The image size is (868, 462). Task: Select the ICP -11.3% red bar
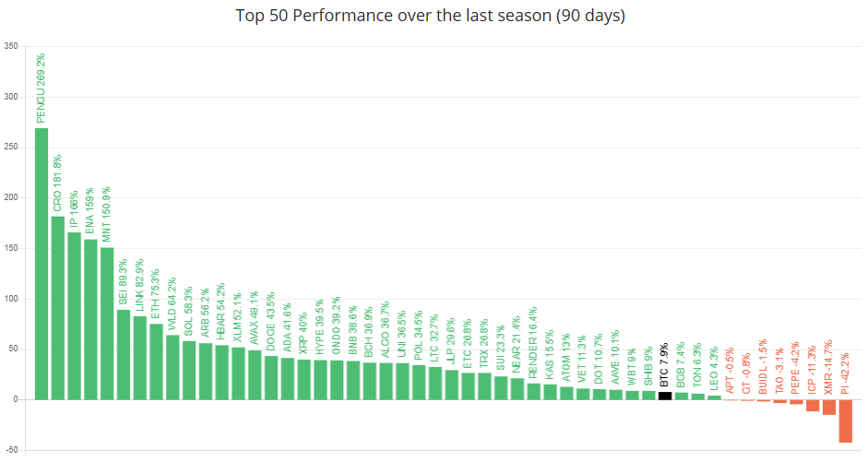coord(813,405)
